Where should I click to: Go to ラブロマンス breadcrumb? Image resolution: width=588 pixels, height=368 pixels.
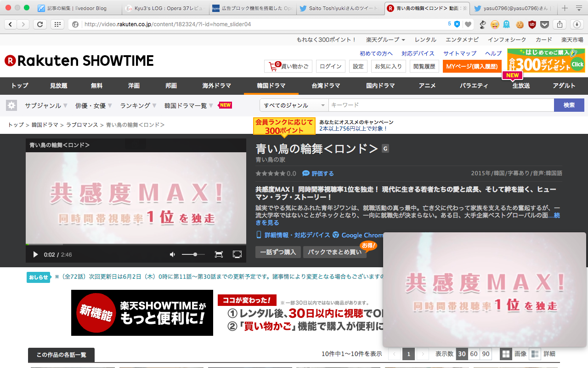click(x=82, y=125)
